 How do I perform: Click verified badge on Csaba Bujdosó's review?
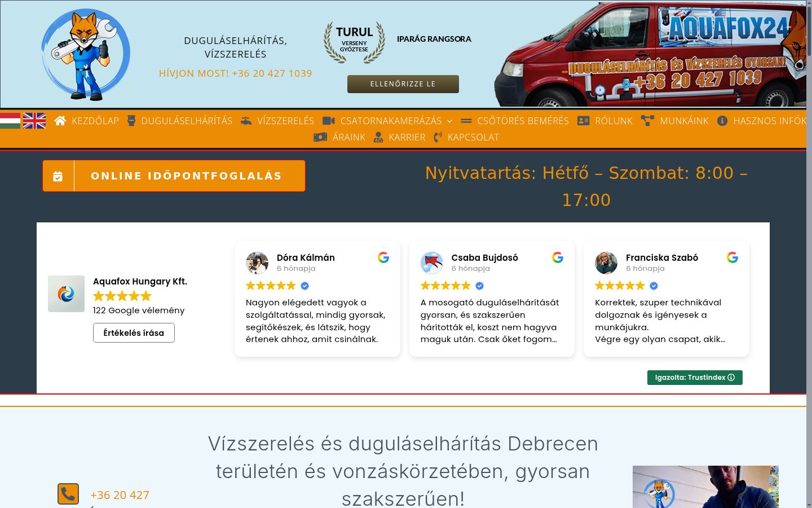(x=480, y=286)
